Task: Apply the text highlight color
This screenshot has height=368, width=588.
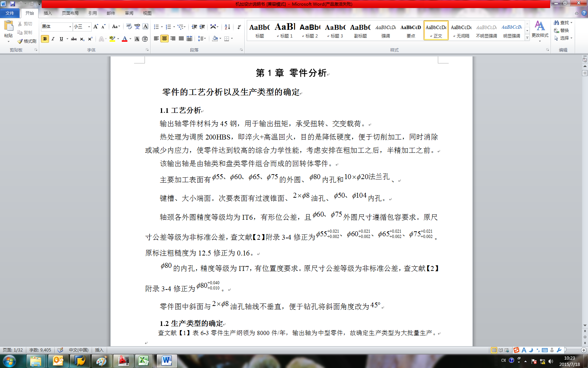Action: point(112,39)
